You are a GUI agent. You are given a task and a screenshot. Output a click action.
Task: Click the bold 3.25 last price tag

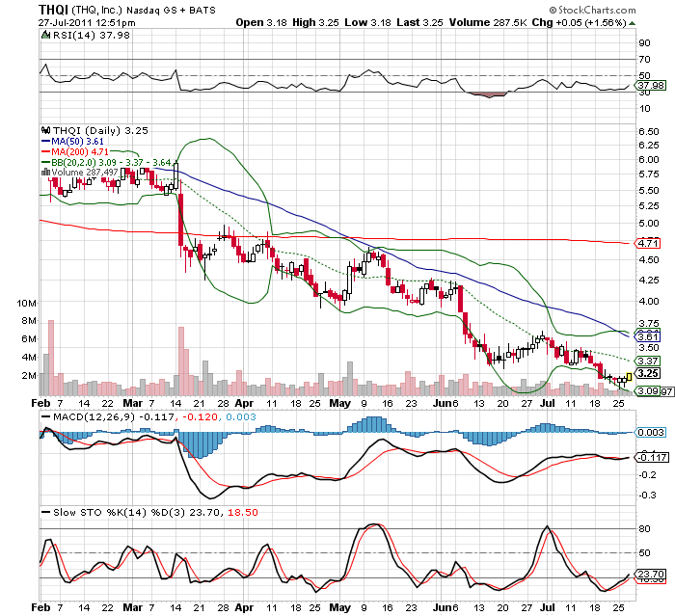tap(648, 373)
